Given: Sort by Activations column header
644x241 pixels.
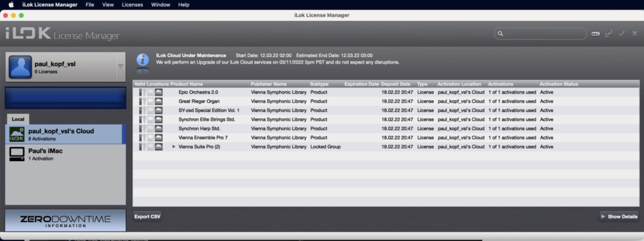Looking at the screenshot, I should coord(501,84).
